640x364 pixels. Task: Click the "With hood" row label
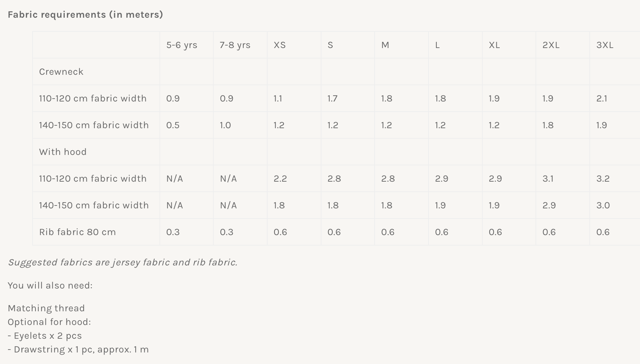63,152
